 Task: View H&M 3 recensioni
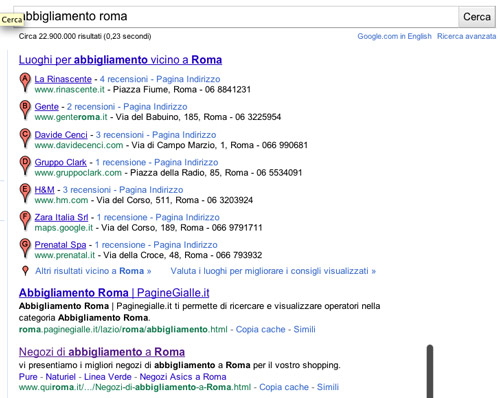87,190
